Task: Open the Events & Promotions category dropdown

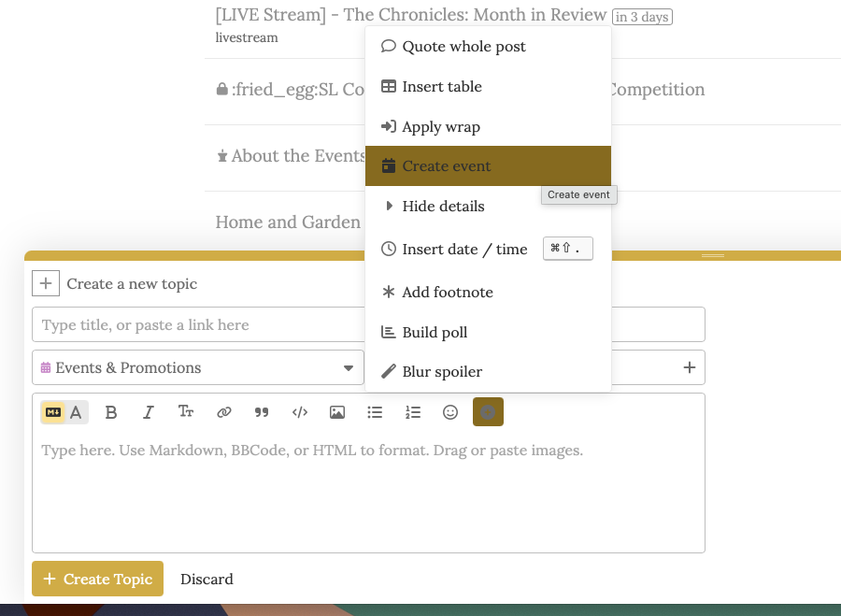Action: click(197, 367)
